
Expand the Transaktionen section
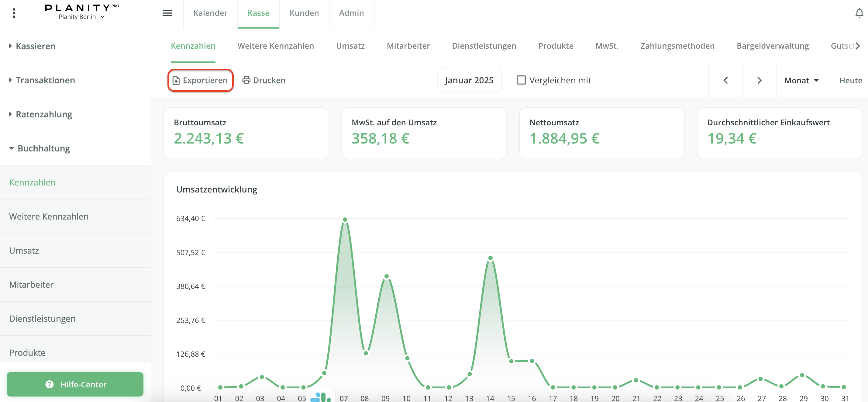(x=75, y=80)
